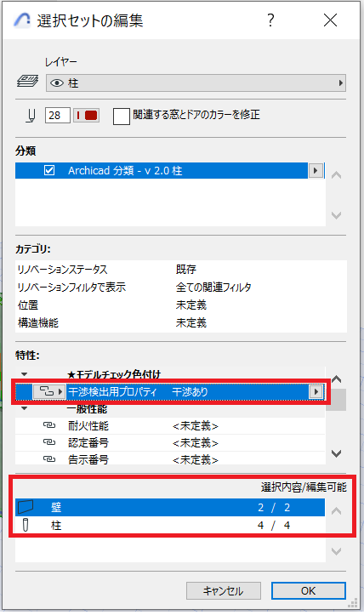Collapse the 一般性能 property group

25,408
